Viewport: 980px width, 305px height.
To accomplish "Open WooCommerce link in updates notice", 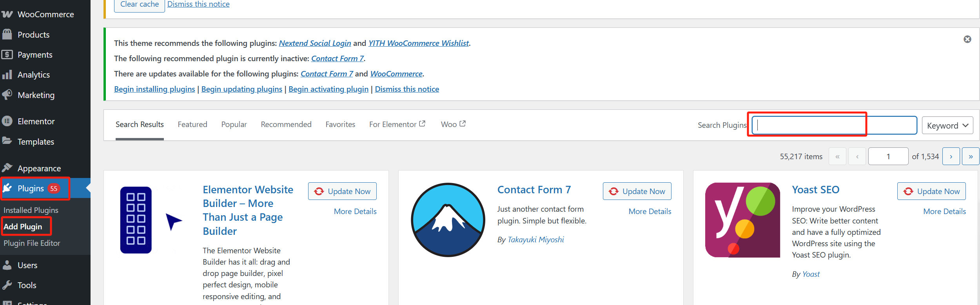I will click(x=396, y=74).
